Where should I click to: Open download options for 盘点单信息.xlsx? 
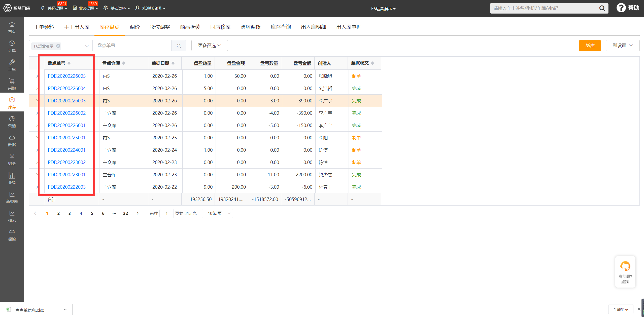click(65, 309)
